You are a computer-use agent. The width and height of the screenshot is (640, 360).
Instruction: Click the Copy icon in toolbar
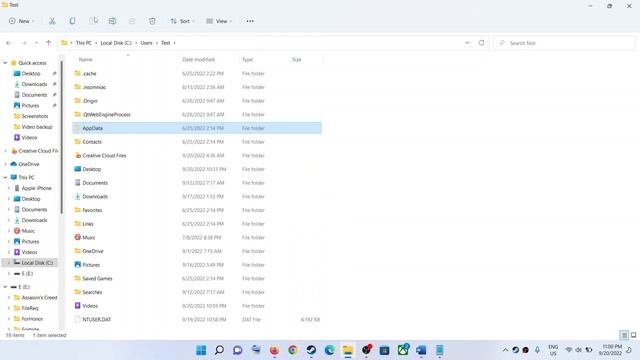[72, 21]
